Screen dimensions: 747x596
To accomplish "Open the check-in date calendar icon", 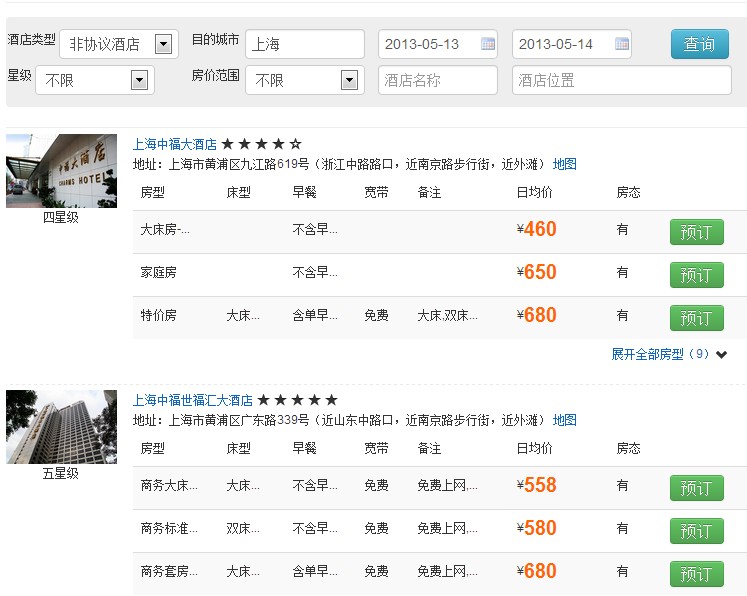I will click(488, 44).
